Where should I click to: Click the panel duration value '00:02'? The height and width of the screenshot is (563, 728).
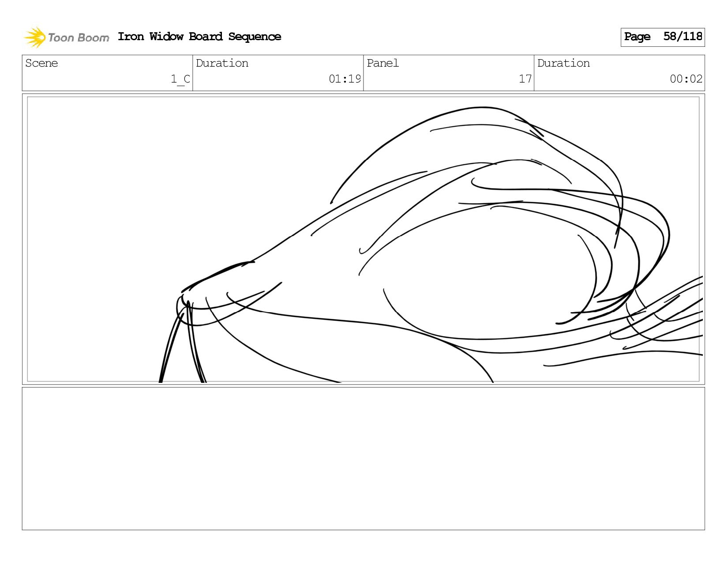pyautogui.click(x=686, y=79)
